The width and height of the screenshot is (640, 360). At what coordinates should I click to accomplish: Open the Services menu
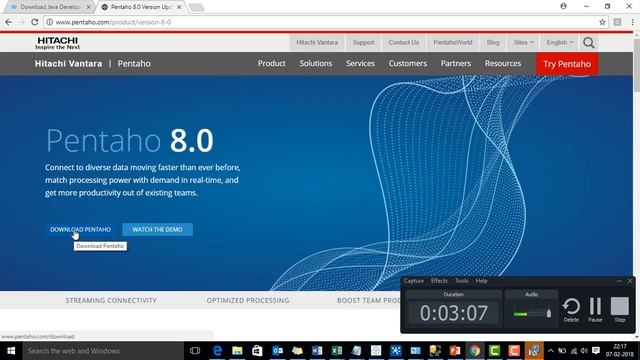[x=360, y=63]
